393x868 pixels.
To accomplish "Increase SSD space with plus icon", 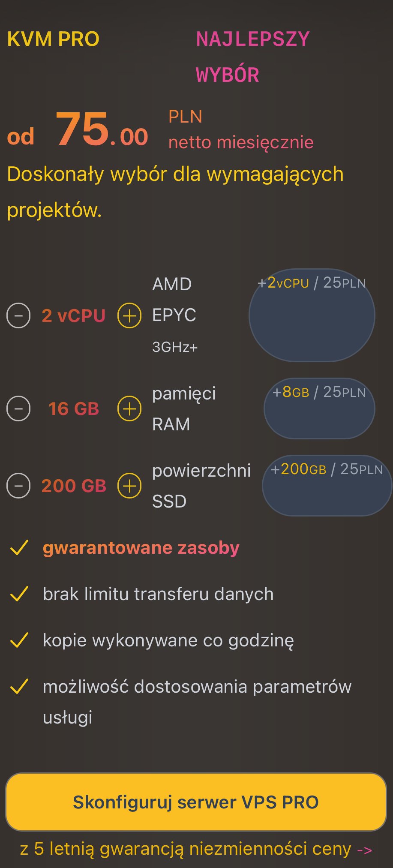I will (129, 486).
